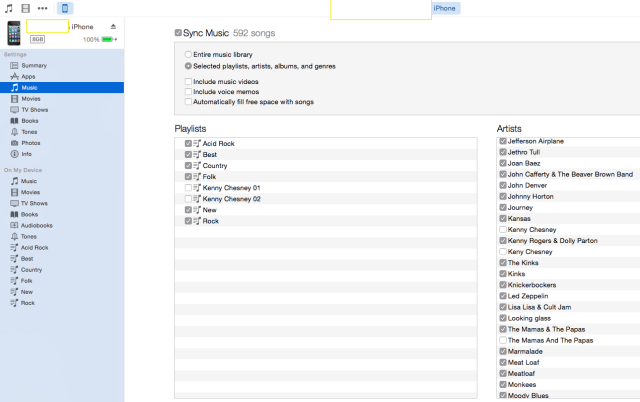Uncheck artist Monkees
This screenshot has width=640, height=402.
[x=503, y=384]
